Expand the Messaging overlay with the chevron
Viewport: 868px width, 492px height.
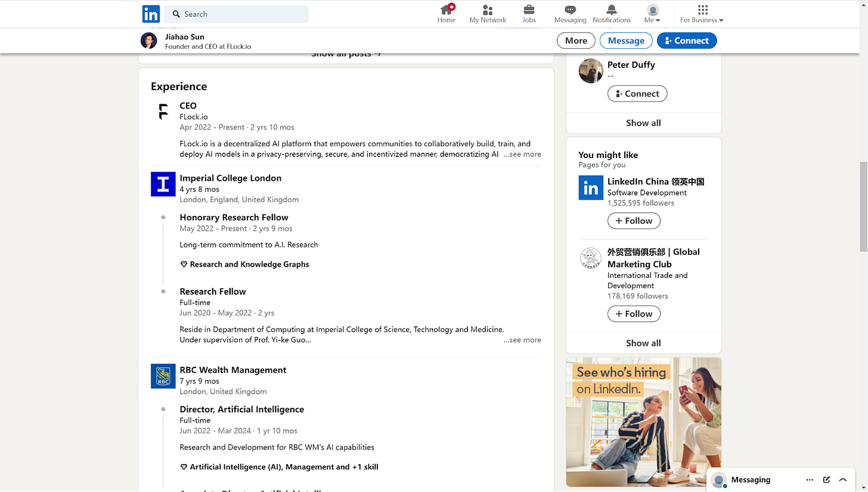(x=843, y=479)
